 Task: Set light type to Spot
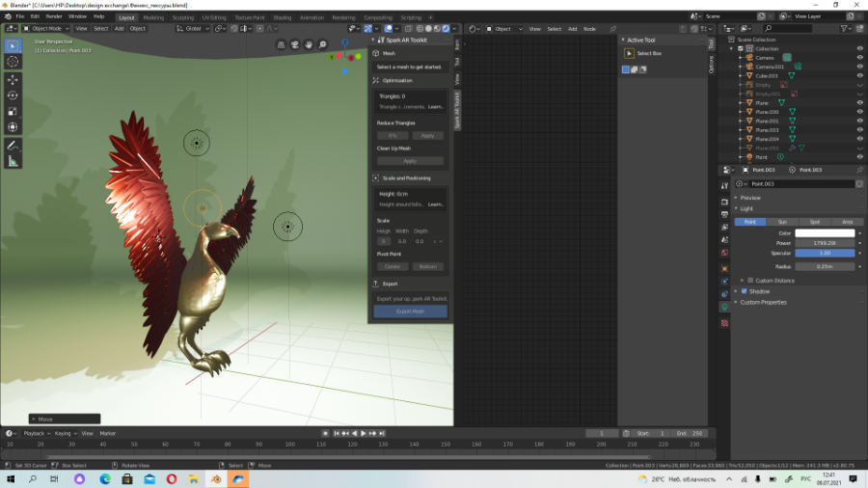[815, 222]
